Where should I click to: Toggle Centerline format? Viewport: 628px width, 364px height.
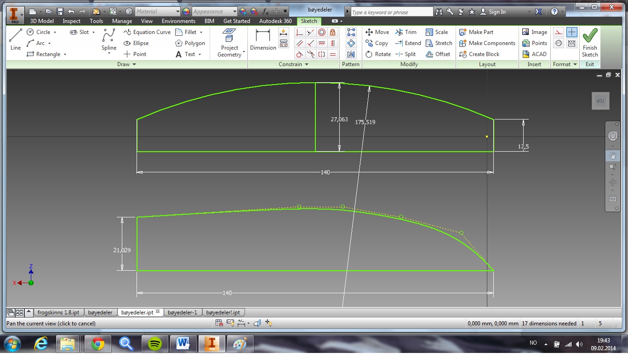(559, 43)
